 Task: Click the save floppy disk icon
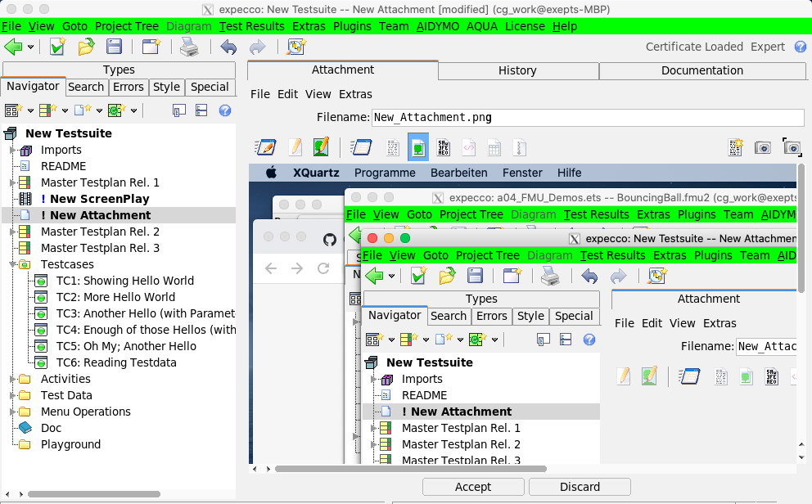point(115,47)
